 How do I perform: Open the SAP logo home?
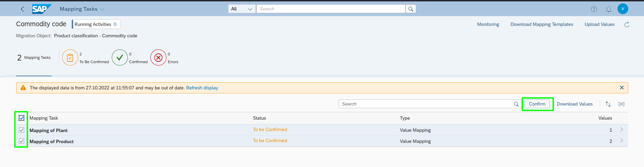pyautogui.click(x=42, y=9)
